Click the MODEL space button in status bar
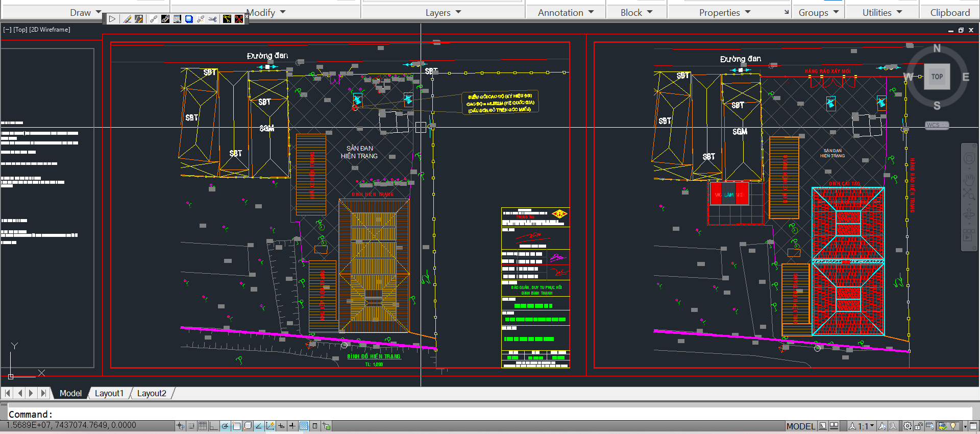Image resolution: width=980 pixels, height=434 pixels. [x=800, y=426]
